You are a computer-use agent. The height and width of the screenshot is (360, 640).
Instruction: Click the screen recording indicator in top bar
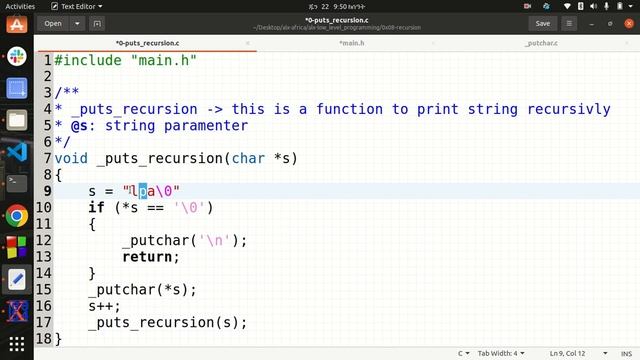pos(527,6)
